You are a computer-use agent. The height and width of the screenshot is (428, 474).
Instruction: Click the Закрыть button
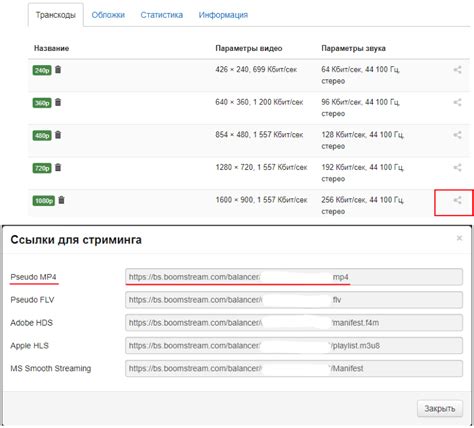pos(440,409)
